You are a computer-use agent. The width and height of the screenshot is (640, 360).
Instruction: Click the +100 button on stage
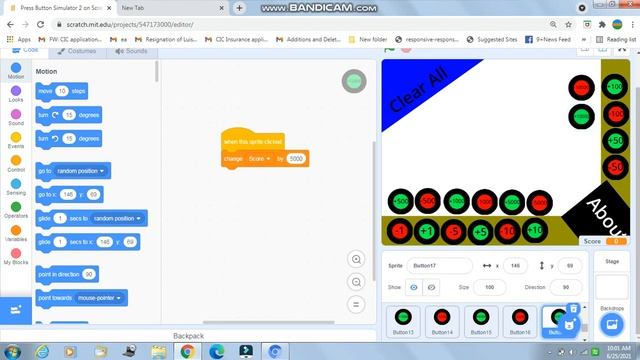(614, 87)
